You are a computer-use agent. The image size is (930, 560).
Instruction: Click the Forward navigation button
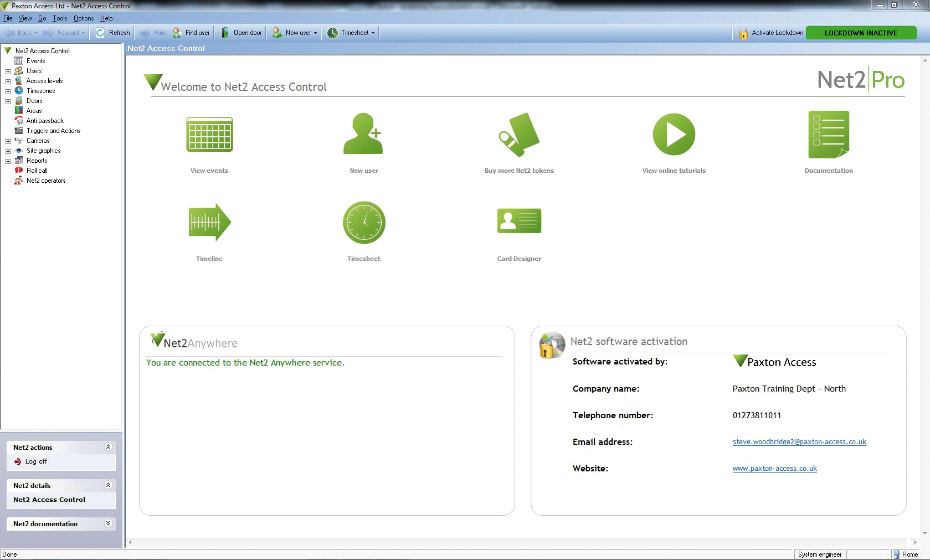[x=64, y=33]
